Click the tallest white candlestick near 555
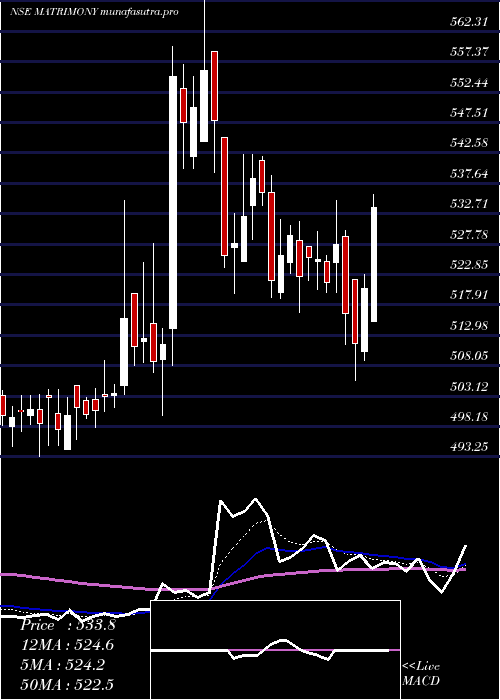 (173, 202)
